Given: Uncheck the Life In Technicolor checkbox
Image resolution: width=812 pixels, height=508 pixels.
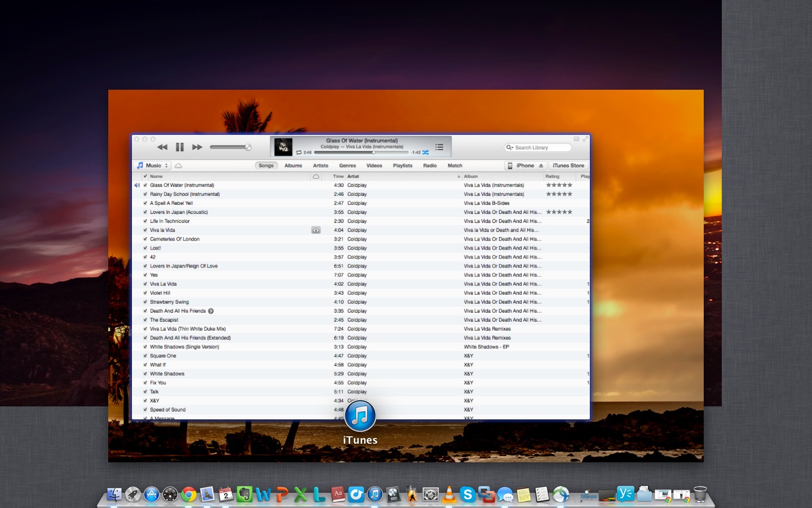Looking at the screenshot, I should click(145, 221).
